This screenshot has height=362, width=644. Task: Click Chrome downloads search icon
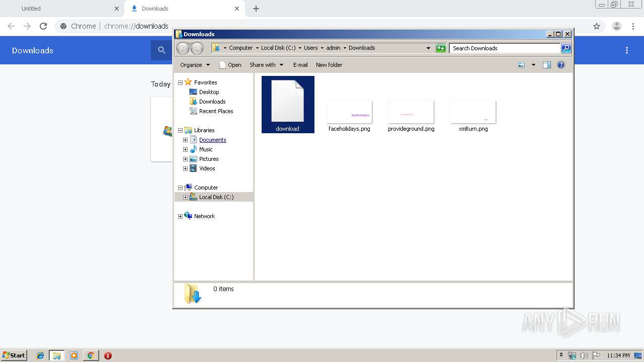click(x=162, y=50)
